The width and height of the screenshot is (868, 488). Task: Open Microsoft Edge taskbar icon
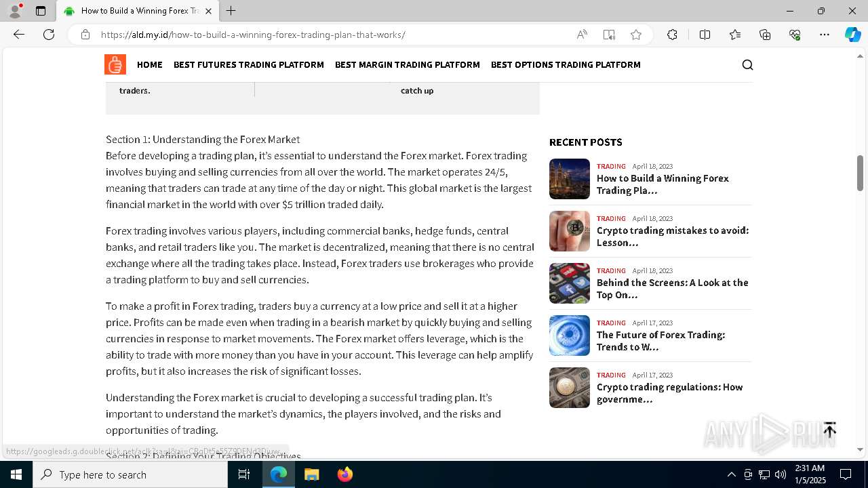[x=279, y=474]
